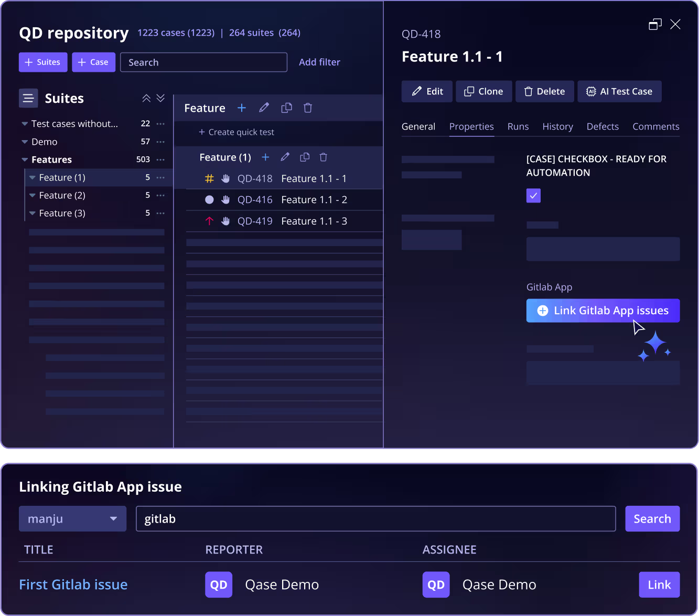The width and height of the screenshot is (699, 616).
Task: Click the plus icon next to Feature heading
Action: point(241,108)
